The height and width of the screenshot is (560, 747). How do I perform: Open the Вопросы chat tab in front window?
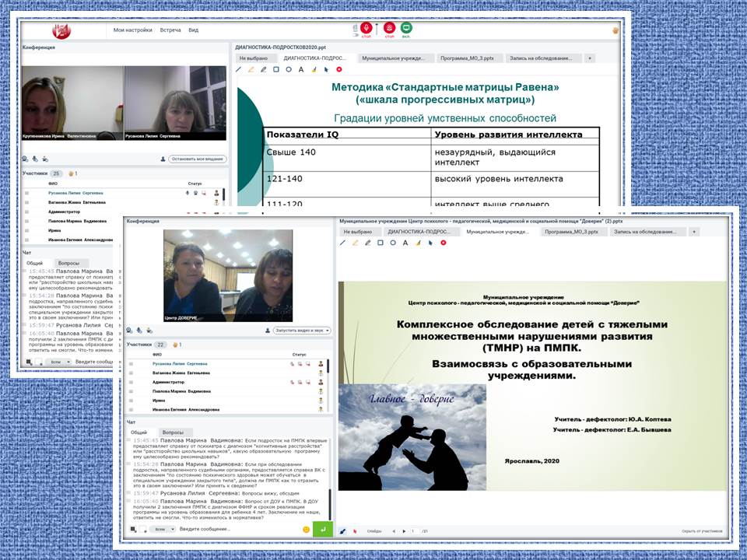pos(173,432)
